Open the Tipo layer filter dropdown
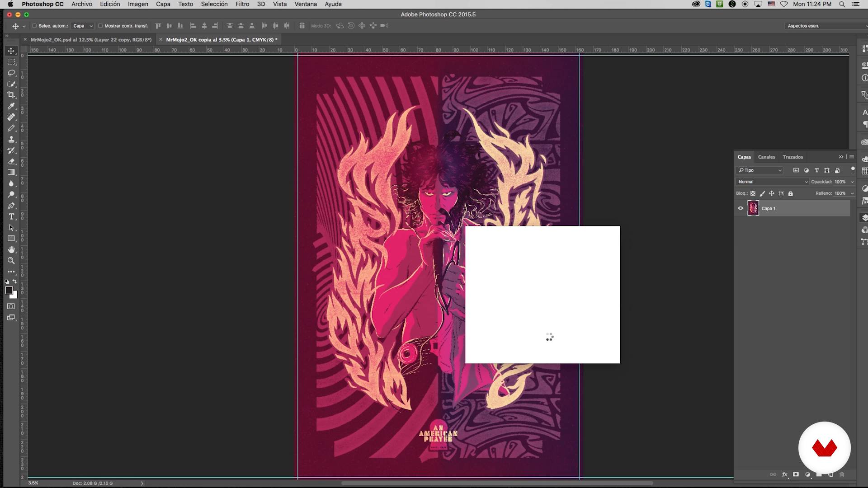The height and width of the screenshot is (488, 868). (x=759, y=170)
